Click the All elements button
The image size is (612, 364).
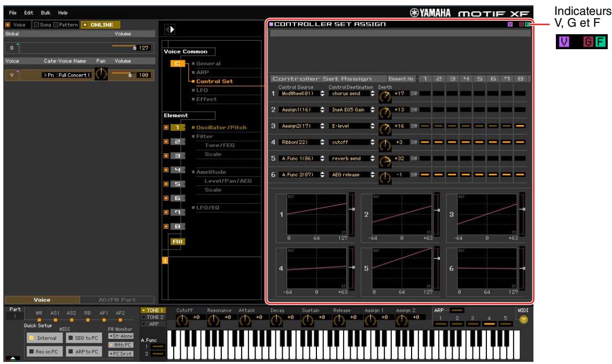[177, 242]
